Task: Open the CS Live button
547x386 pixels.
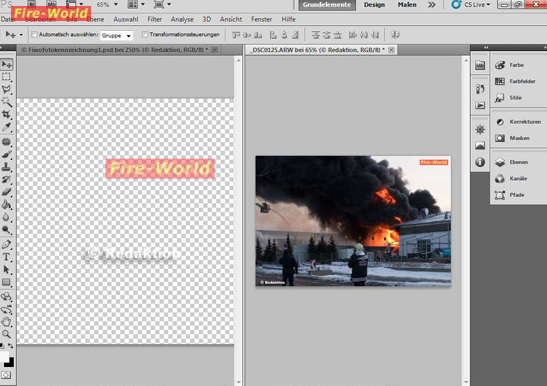Action: pos(471,5)
